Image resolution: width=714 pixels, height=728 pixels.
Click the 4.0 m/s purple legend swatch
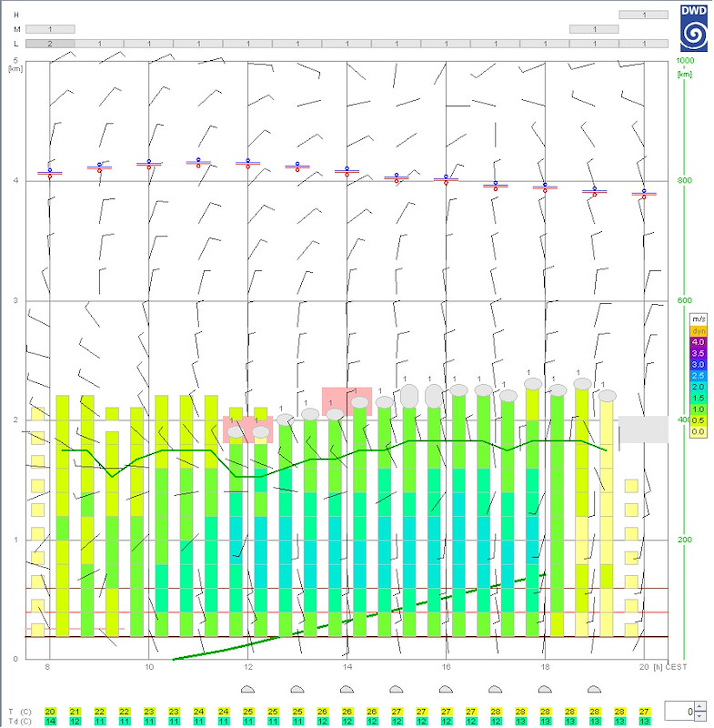pos(699,342)
